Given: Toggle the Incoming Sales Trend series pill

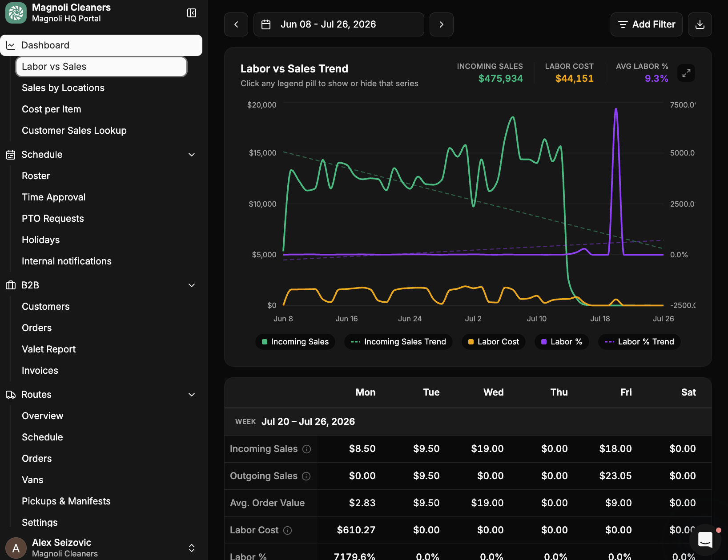Looking at the screenshot, I should [x=398, y=342].
